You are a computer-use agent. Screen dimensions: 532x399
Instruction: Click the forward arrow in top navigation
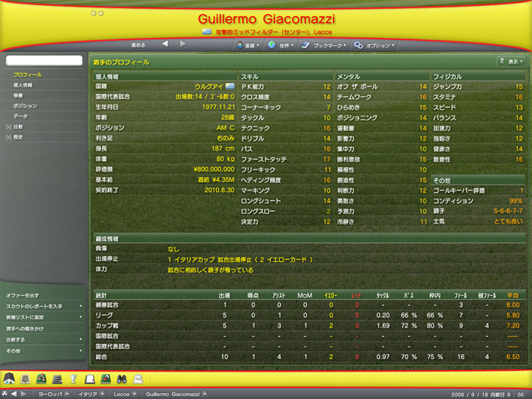point(185,44)
